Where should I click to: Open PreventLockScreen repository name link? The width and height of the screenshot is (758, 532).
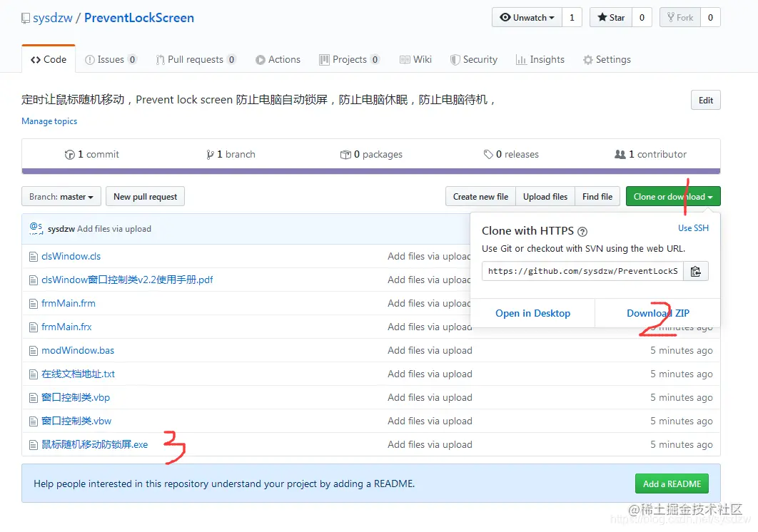coord(139,18)
